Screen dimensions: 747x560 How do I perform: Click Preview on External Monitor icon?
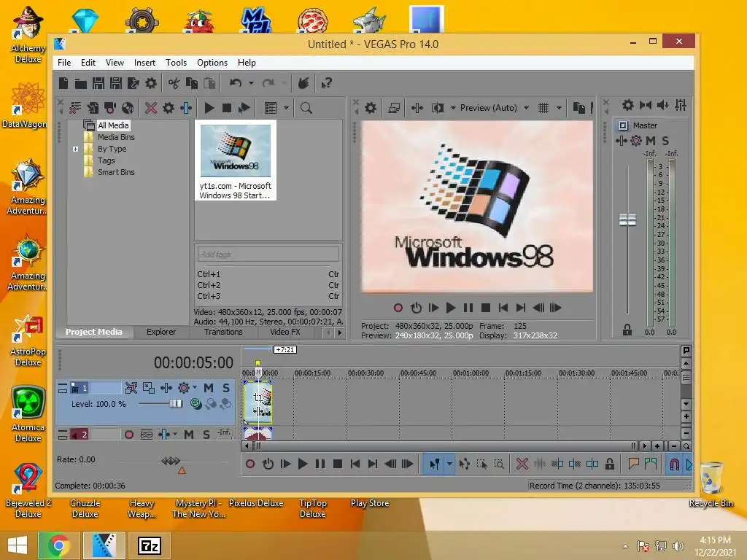394,108
